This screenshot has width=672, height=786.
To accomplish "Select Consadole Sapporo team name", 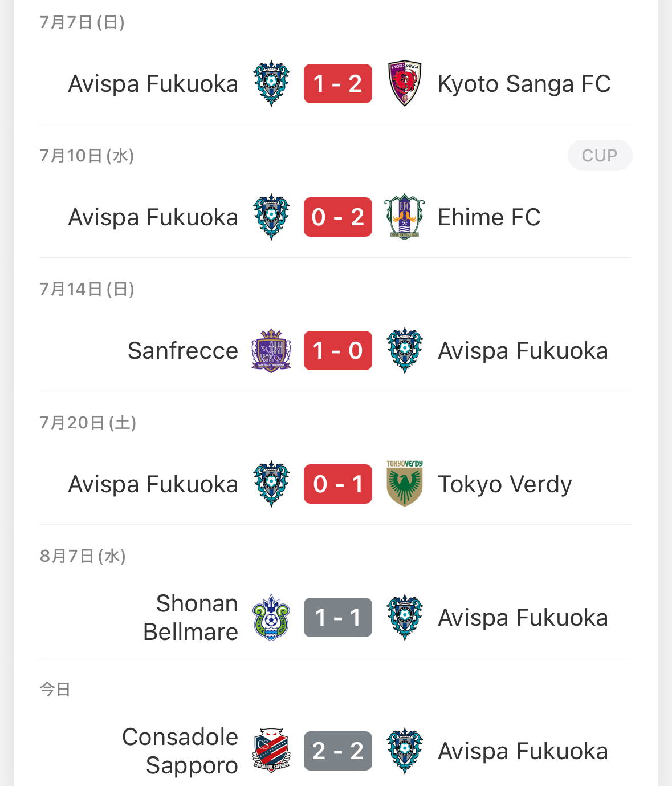I will (180, 751).
